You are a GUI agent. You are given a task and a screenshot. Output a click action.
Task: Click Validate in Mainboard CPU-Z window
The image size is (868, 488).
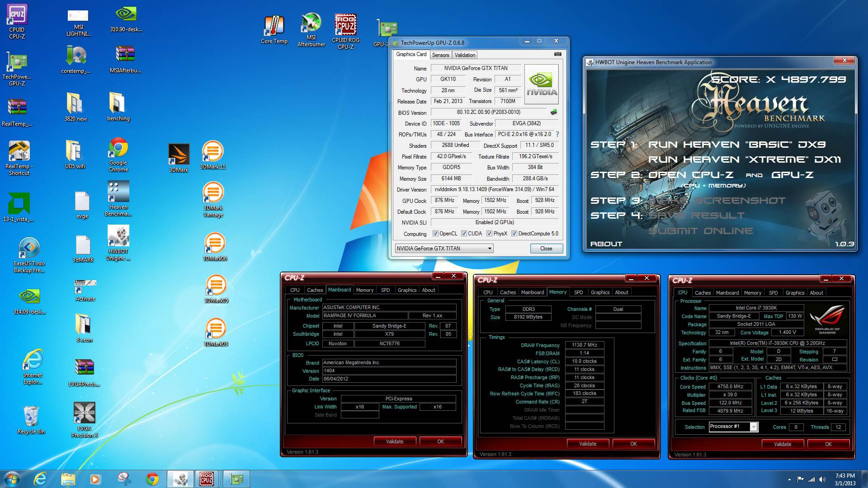coord(395,441)
